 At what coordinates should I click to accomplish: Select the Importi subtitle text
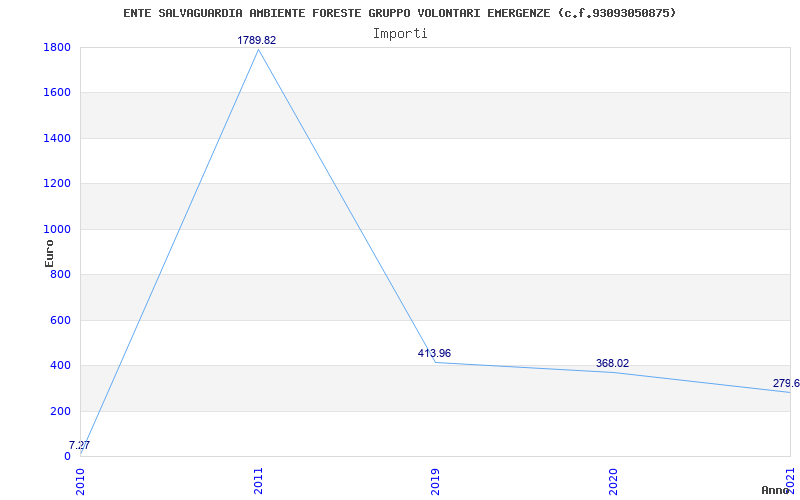[400, 34]
